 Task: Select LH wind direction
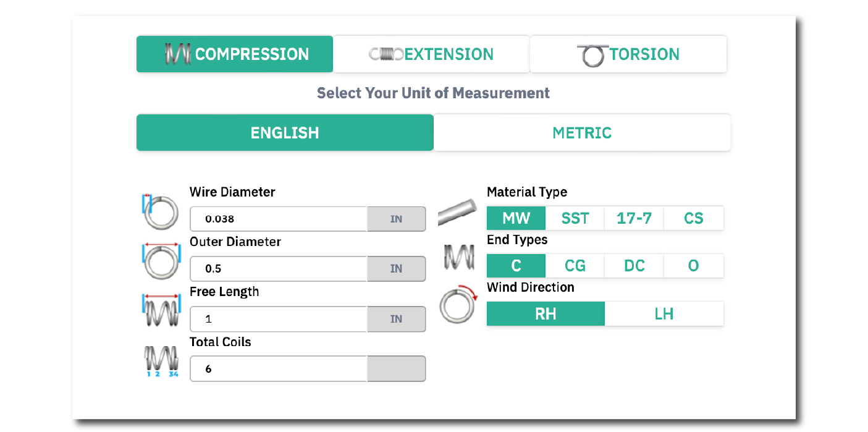tap(664, 313)
